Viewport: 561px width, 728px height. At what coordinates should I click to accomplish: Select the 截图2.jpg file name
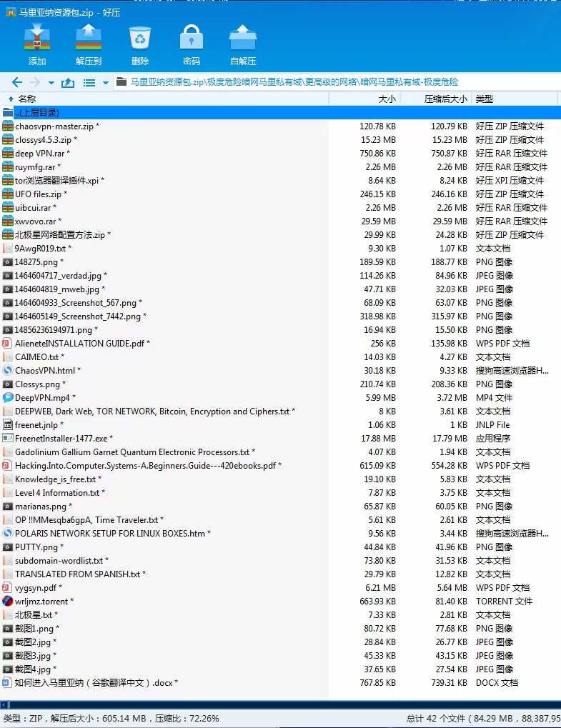pyautogui.click(x=33, y=642)
